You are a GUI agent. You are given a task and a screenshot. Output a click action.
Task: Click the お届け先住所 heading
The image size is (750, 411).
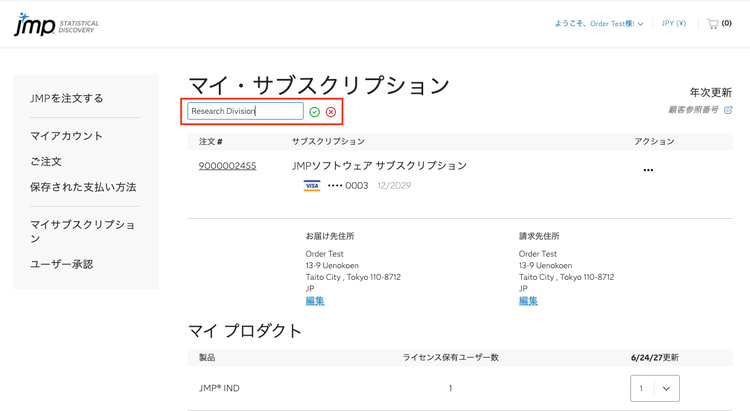(330, 236)
